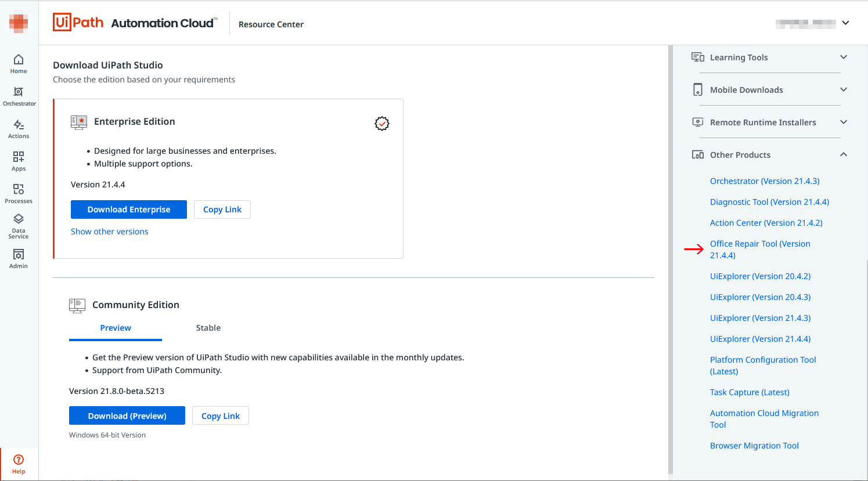Click the Download Enterprise button
868x481 pixels.
pos(129,209)
